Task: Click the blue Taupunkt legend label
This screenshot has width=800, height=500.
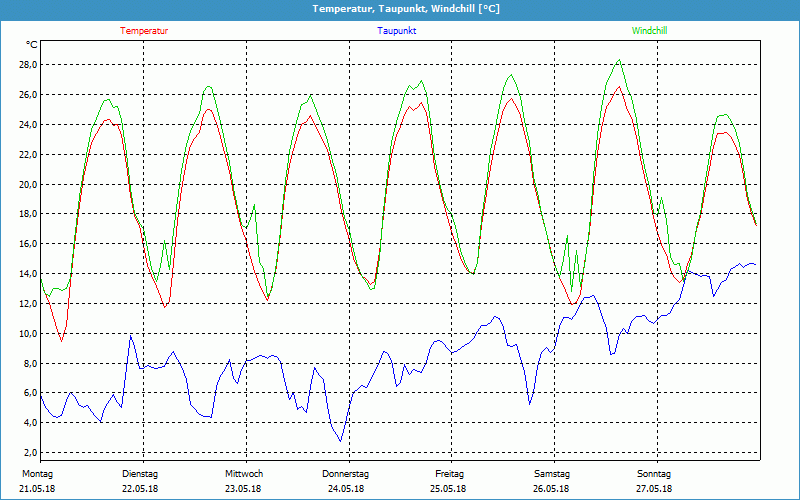Action: click(396, 31)
